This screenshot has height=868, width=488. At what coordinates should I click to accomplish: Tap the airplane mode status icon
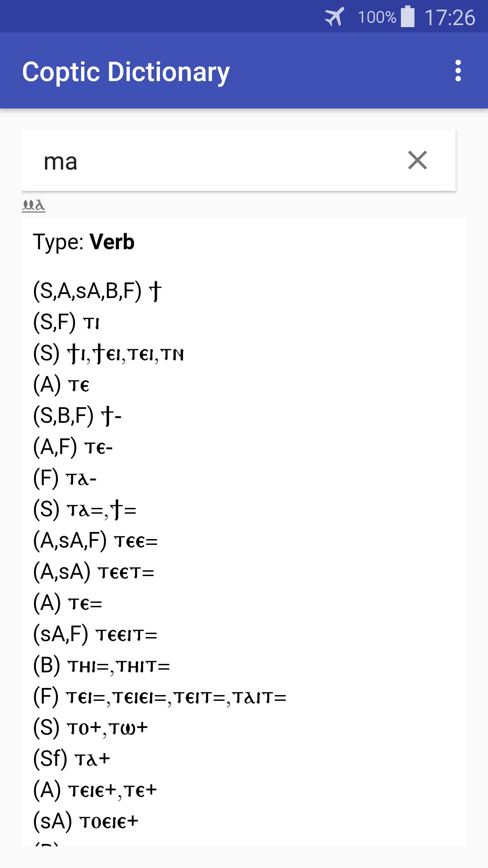(334, 17)
